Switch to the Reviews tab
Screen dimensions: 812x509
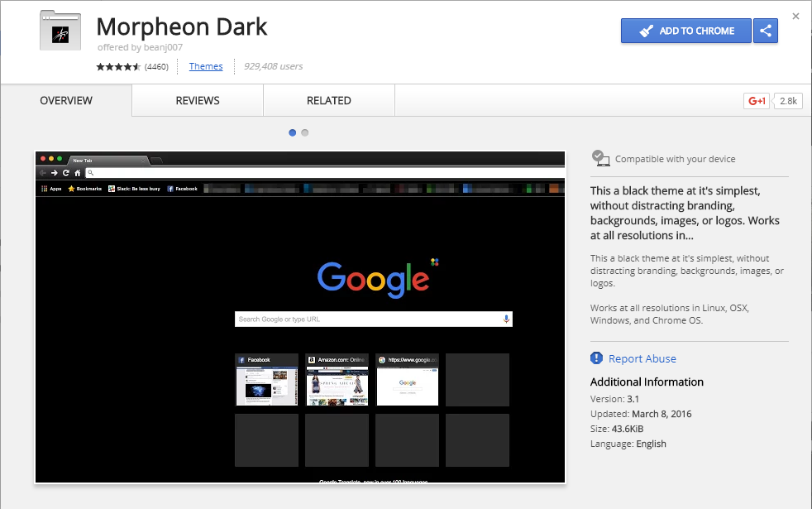[x=198, y=100]
